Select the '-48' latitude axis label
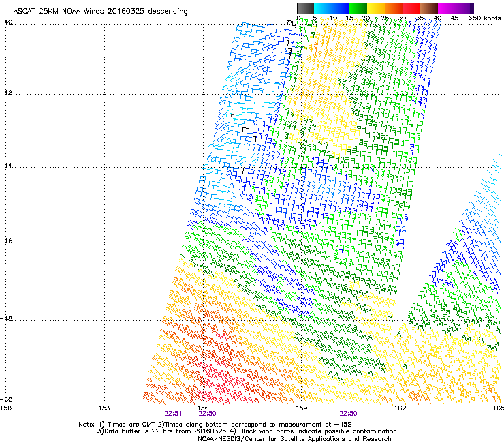This screenshot has width=504, height=443. point(6,318)
